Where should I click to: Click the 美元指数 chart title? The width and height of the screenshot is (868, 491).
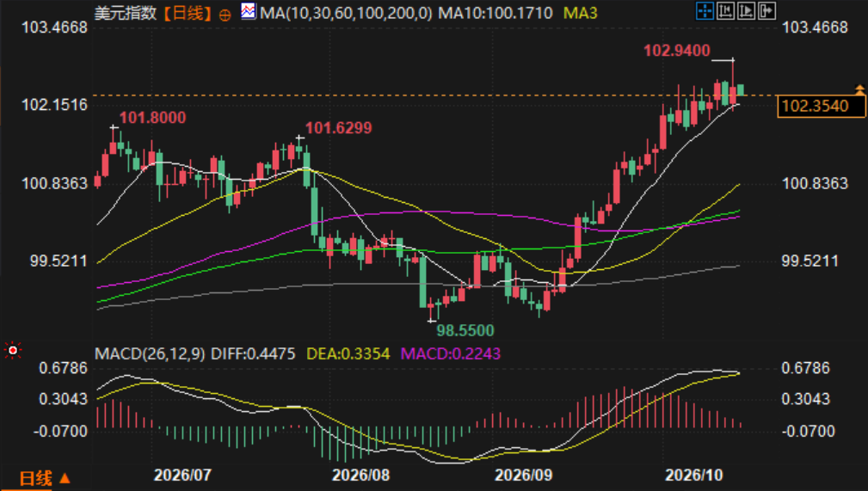click(x=126, y=13)
